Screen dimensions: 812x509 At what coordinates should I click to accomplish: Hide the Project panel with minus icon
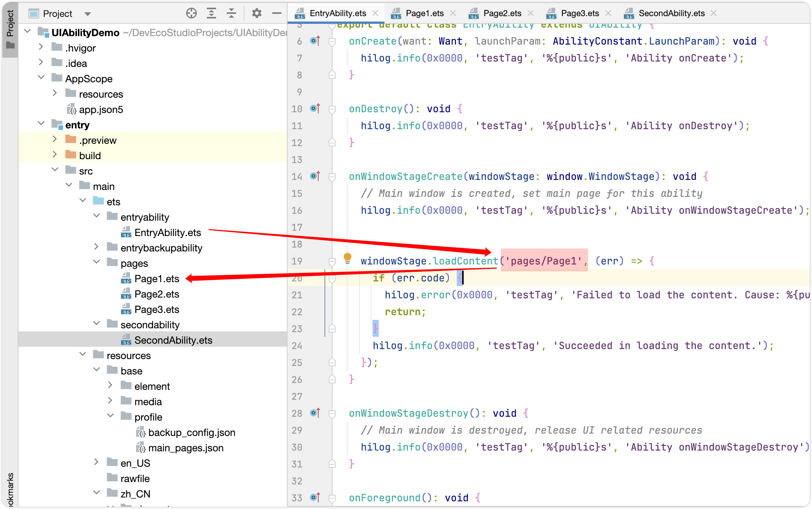(276, 13)
